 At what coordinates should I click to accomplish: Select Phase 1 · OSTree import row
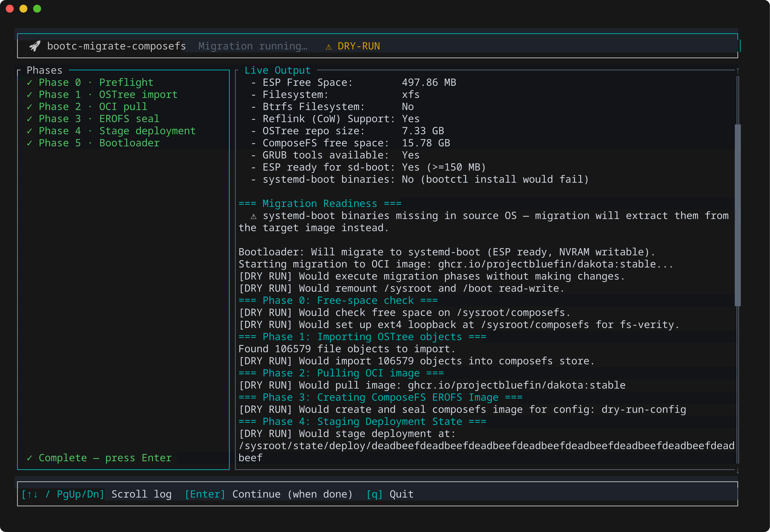click(102, 95)
